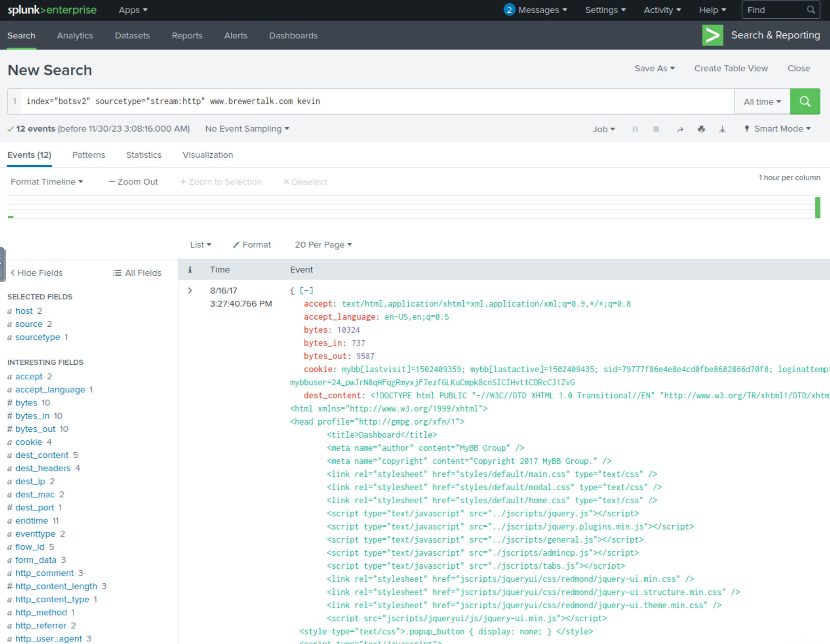Screen dimensions: 830x644
Task: Click the dest_content field
Action: click(x=42, y=455)
